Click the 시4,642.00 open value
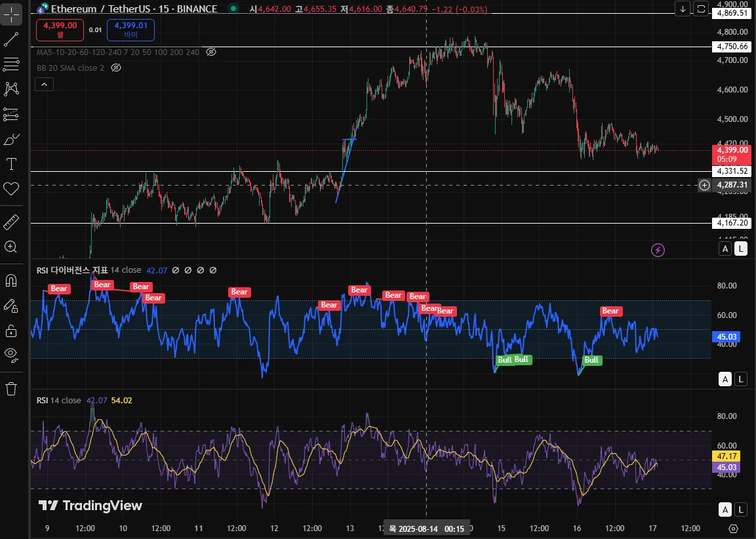756x539 pixels. [x=270, y=9]
